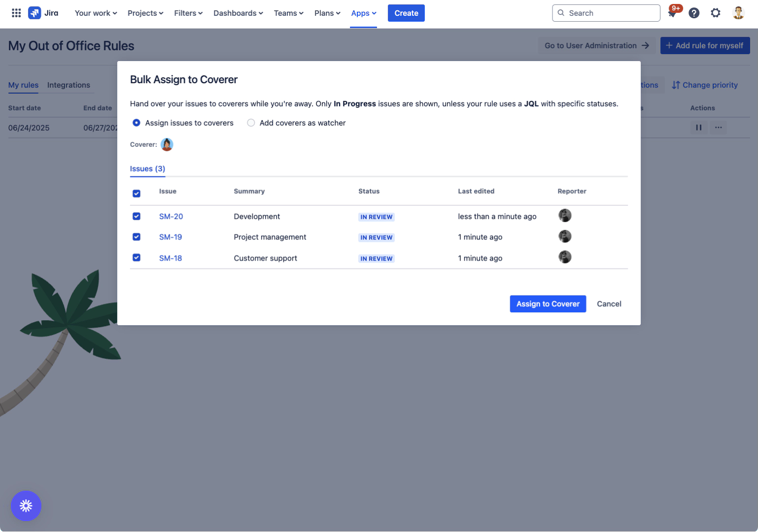Select the Issues (3) tab
The height and width of the screenshot is (532, 758).
tap(147, 168)
